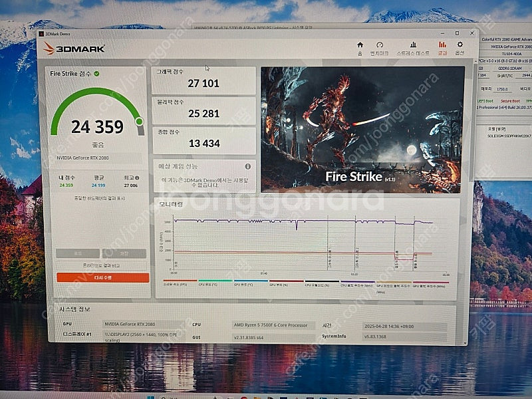This screenshot has width=532, height=399.
Task: Toggle the CPU 온도 legend line
Action: pos(215,283)
